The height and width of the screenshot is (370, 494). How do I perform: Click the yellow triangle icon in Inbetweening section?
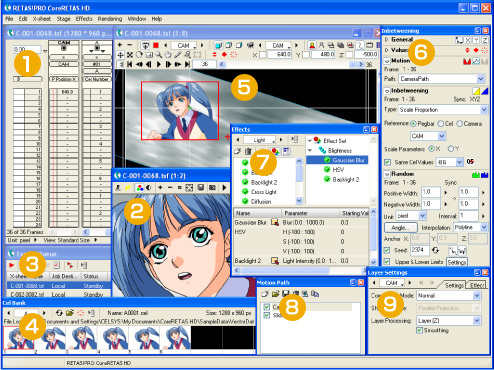coord(476,91)
